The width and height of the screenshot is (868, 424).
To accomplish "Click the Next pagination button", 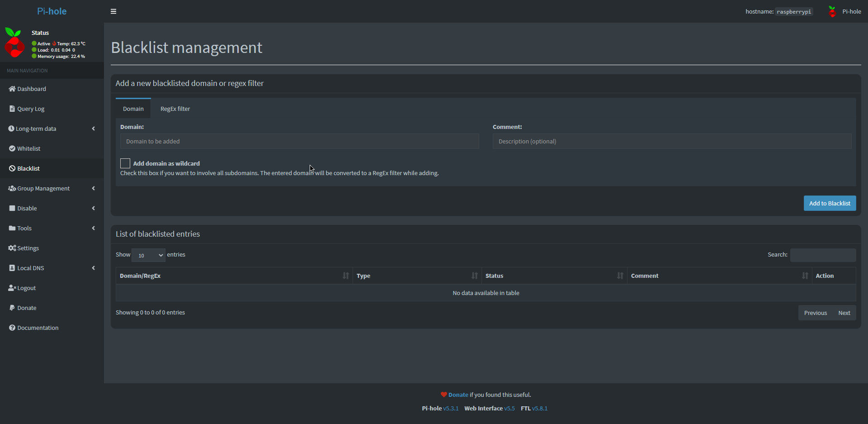I will pos(844,313).
